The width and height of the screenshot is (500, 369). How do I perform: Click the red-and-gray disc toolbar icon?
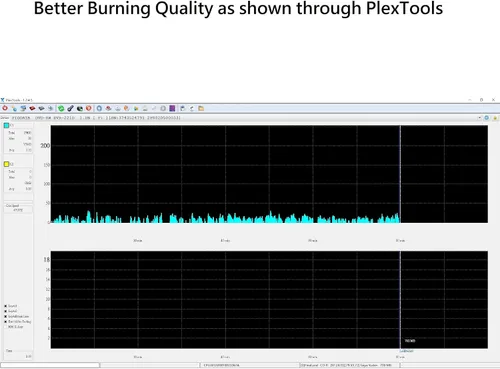click(108, 108)
